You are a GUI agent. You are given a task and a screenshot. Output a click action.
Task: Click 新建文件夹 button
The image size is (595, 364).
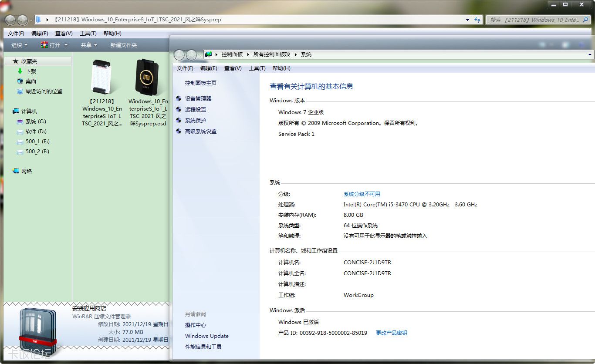pyautogui.click(x=123, y=45)
